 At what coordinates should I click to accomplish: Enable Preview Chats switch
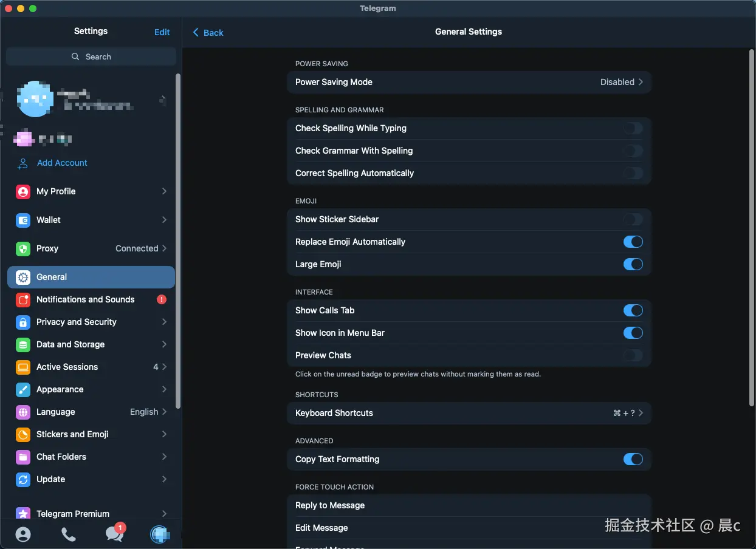click(x=633, y=355)
